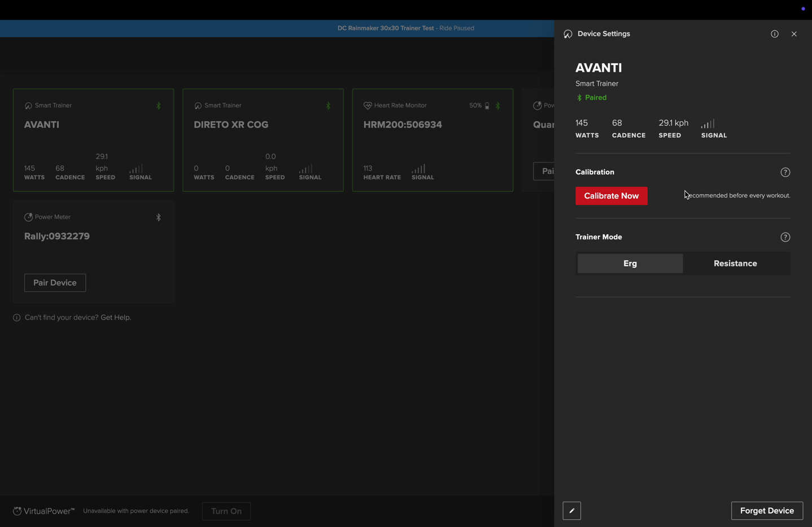Click Bluetooth icon next to Paired

click(x=579, y=98)
